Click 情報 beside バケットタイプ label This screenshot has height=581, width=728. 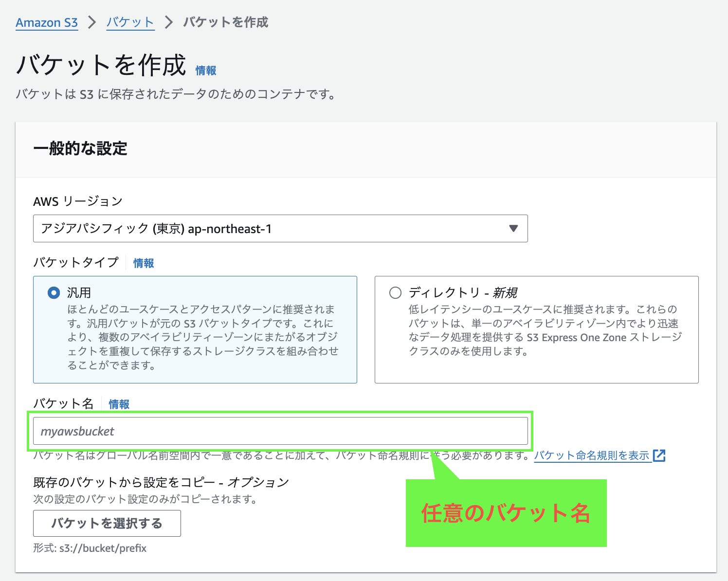(143, 263)
